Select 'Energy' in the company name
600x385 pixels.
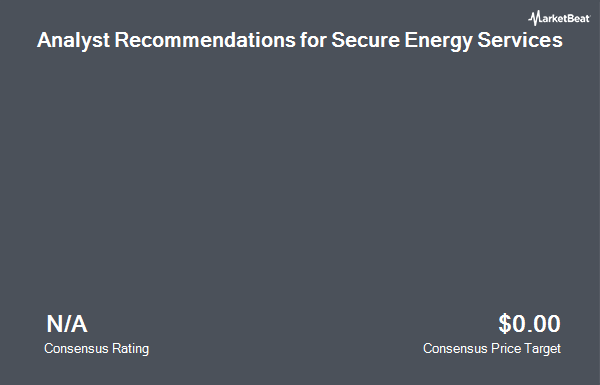click(x=439, y=40)
